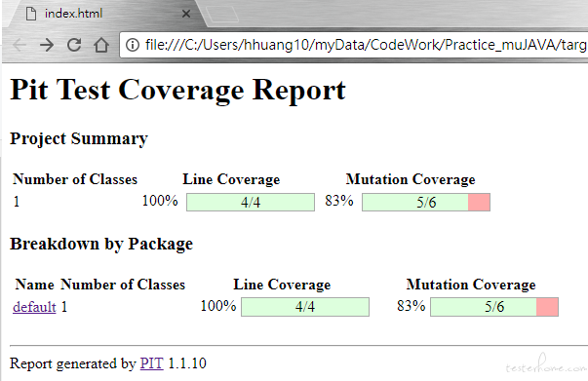This screenshot has height=381, width=588.
Task: Click the Breakdown by Package heading
Action: (x=101, y=244)
